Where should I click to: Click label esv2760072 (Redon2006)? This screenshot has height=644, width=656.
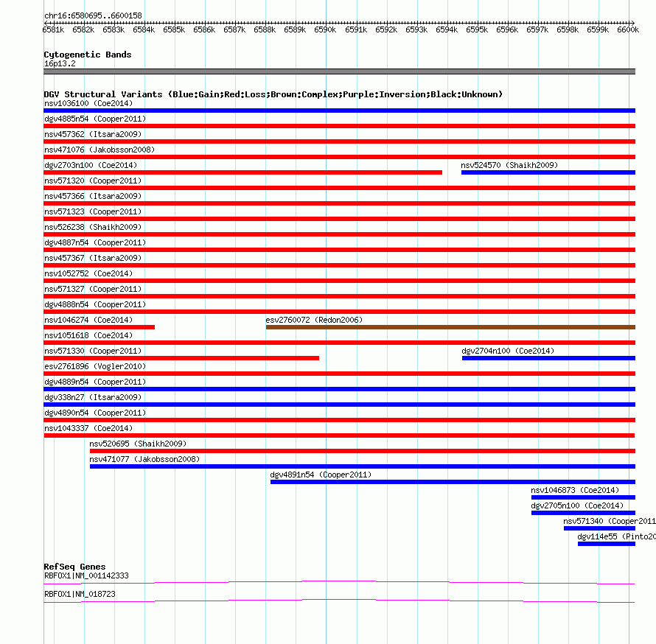click(314, 320)
